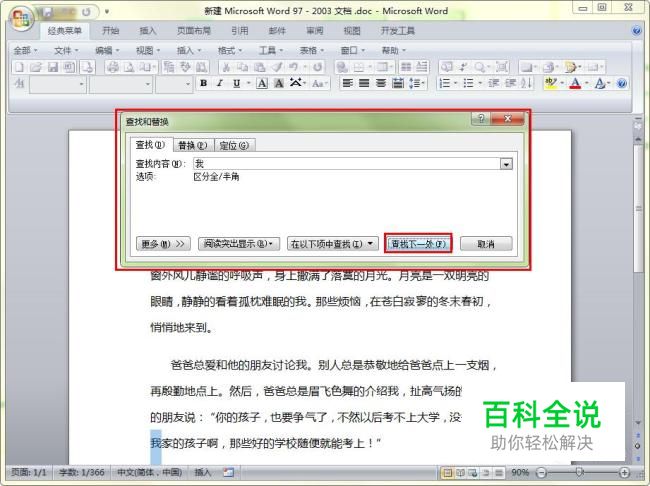The image size is (650, 486).
Task: Toggle character shading button
Action: (279, 83)
